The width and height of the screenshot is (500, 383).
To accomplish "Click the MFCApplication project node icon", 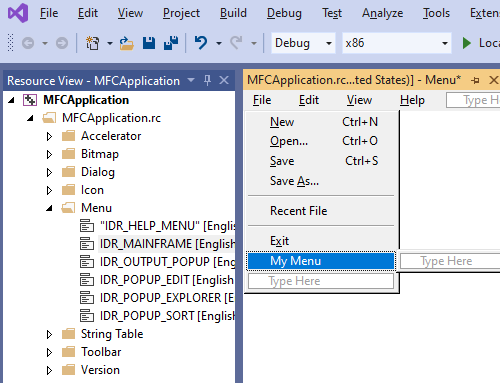I will coord(30,100).
